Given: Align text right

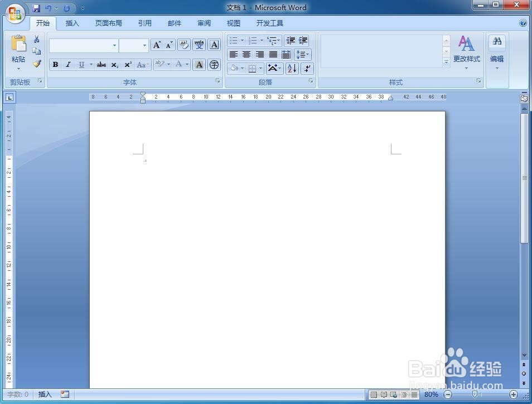Looking at the screenshot, I should point(260,54).
